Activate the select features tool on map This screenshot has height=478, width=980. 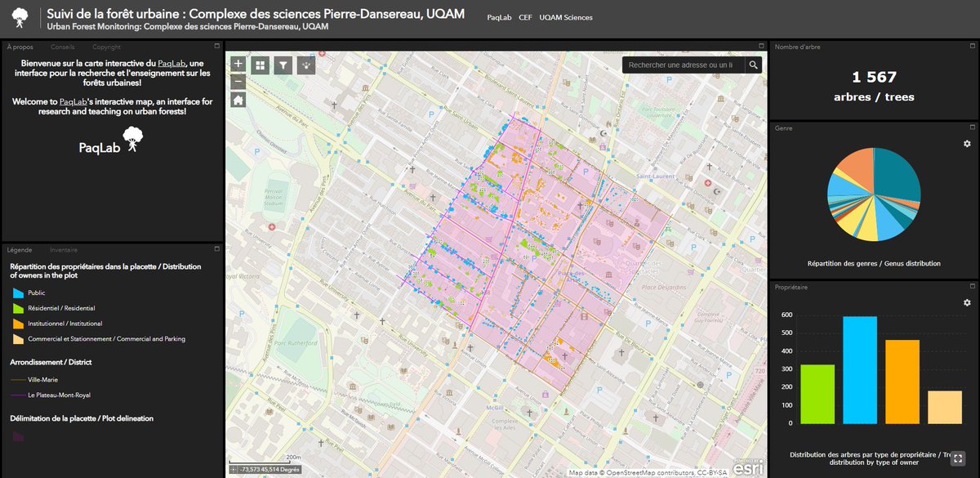[306, 65]
